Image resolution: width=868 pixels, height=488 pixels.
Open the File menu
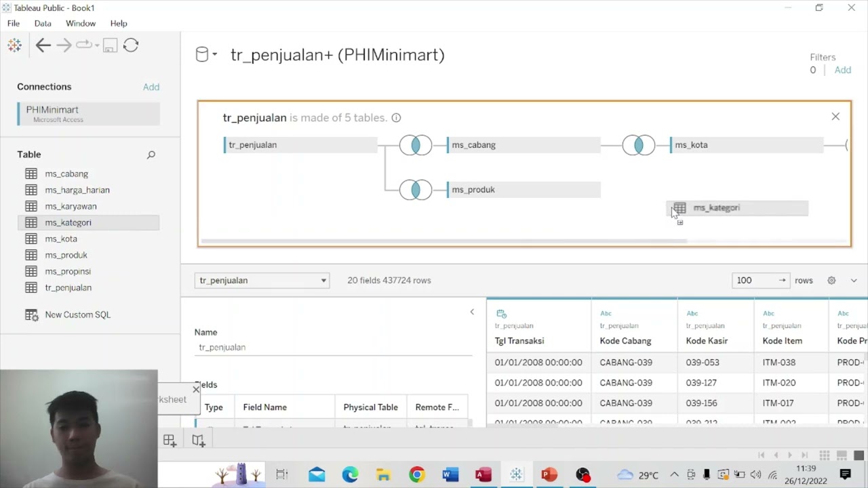14,23
